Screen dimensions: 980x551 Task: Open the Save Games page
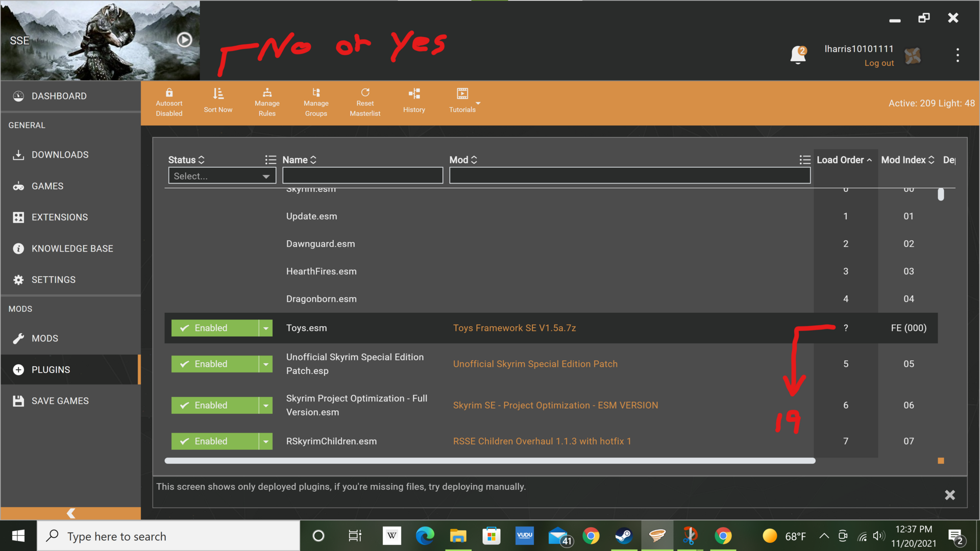tap(70, 401)
